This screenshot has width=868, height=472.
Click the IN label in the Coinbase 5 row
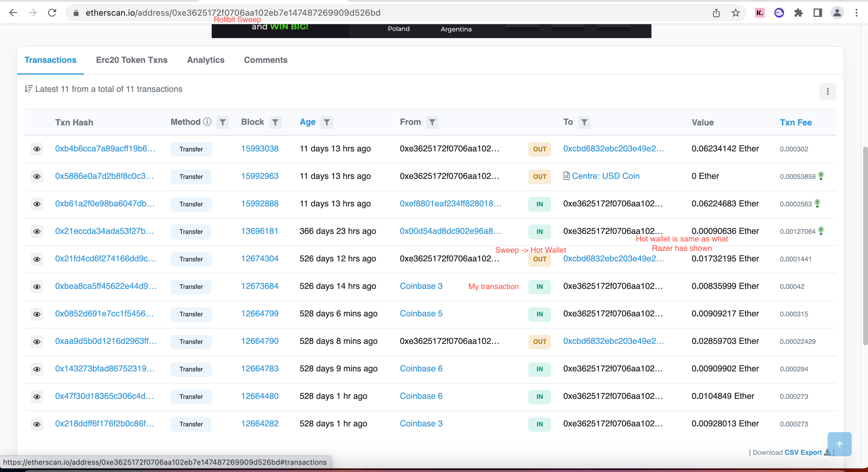539,314
